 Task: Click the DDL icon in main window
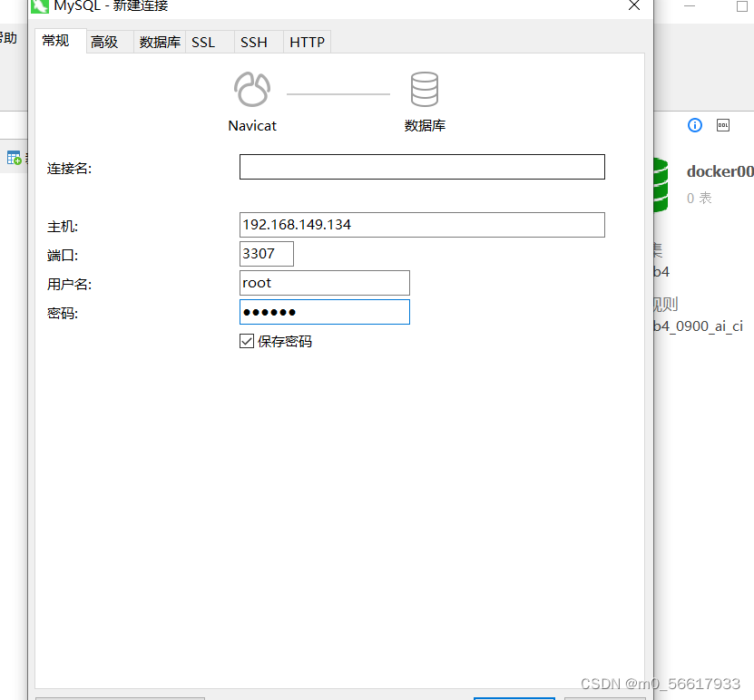[723, 125]
